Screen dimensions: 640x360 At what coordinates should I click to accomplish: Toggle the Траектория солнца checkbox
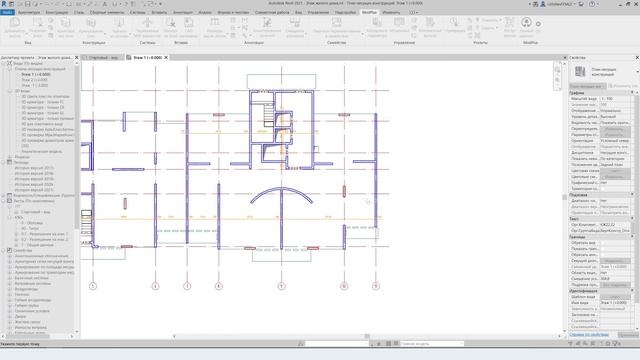(x=603, y=189)
